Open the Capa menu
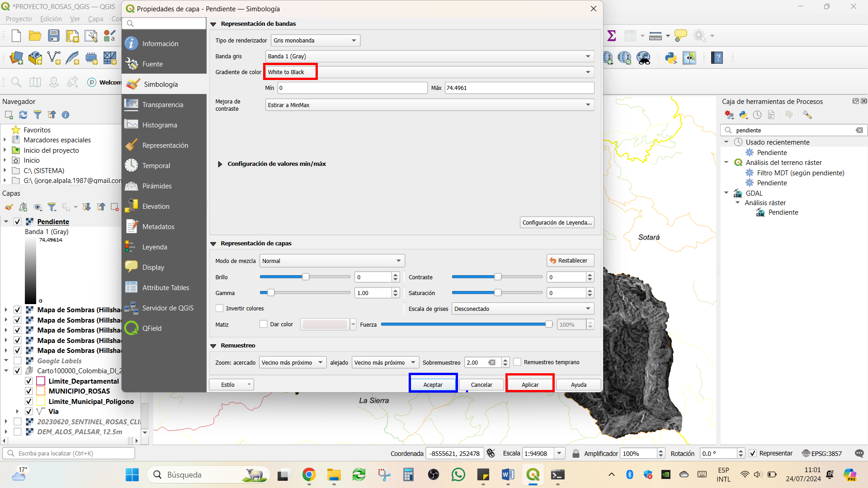The image size is (868, 488). [x=95, y=19]
